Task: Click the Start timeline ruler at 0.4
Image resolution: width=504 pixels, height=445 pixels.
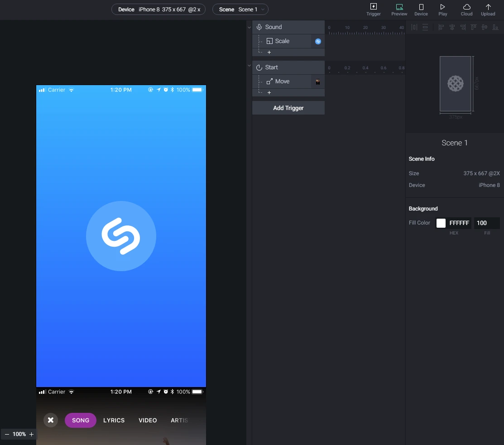Action: pyautogui.click(x=365, y=68)
